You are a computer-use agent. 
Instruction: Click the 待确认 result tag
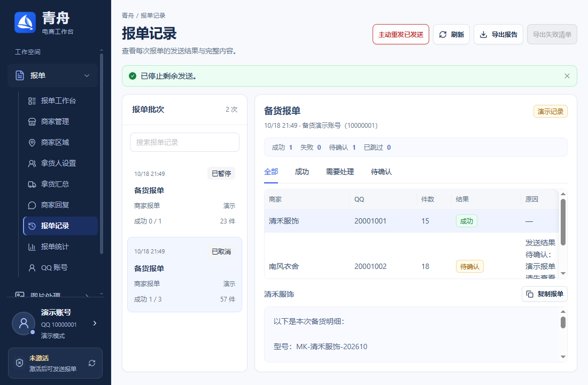(469, 266)
